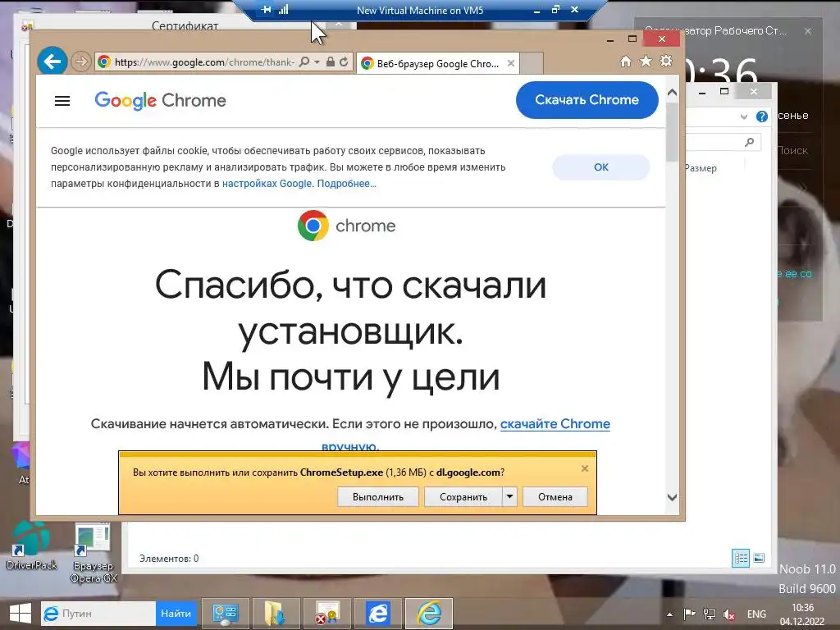This screenshot has width=840, height=630.
Task: Open Favorites with the star icon
Action: (x=646, y=62)
